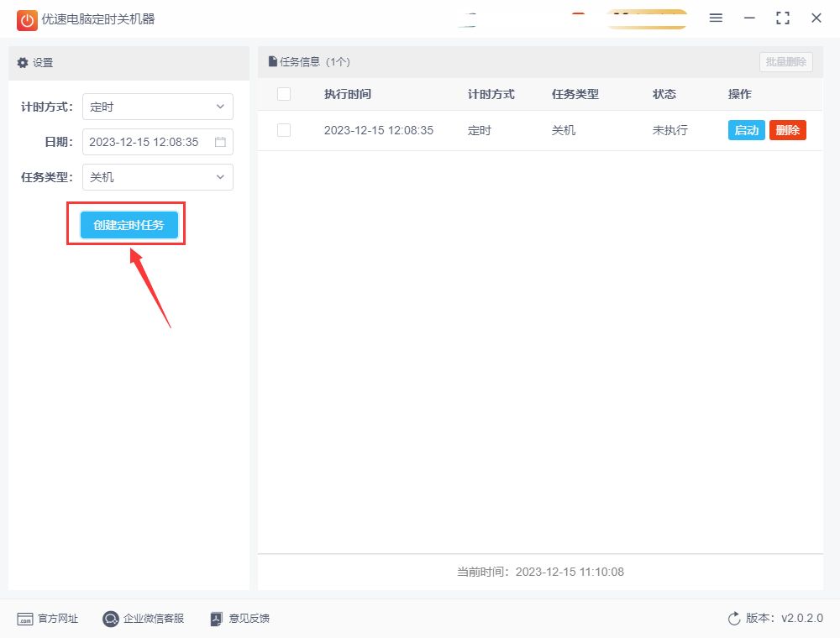Image resolution: width=840 pixels, height=638 pixels.
Task: Expand the 任务类型 dropdown showing 关机
Action: 158,177
